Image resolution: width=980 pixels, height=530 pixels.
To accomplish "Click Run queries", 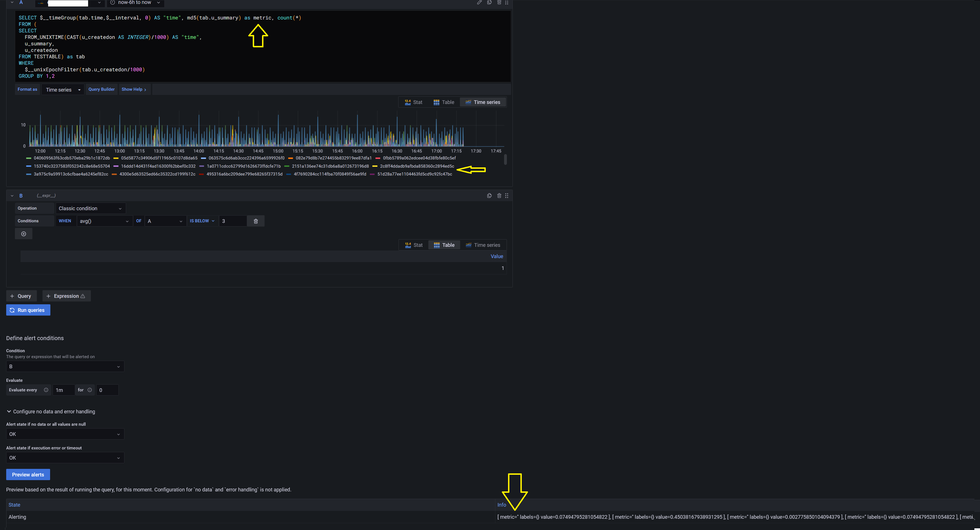I will 28,310.
